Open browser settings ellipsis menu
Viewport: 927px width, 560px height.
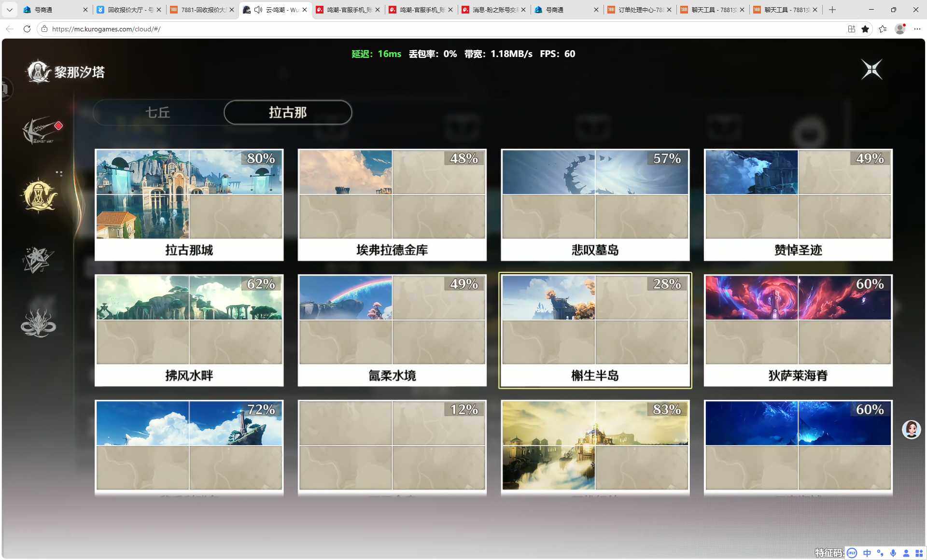[x=917, y=29]
